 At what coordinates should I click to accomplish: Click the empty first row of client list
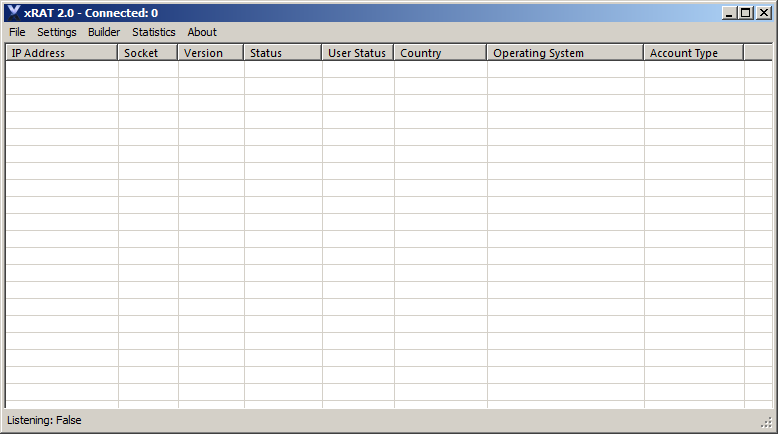(x=300, y=70)
